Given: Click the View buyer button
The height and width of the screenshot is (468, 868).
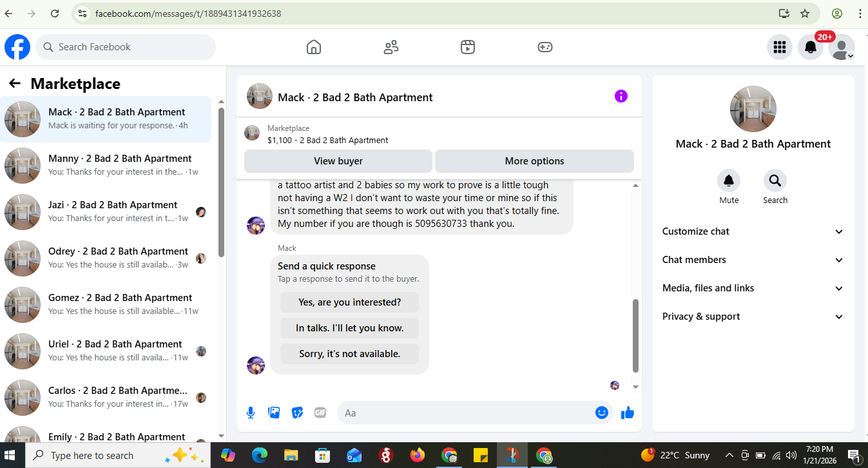Looking at the screenshot, I should click(x=338, y=161).
